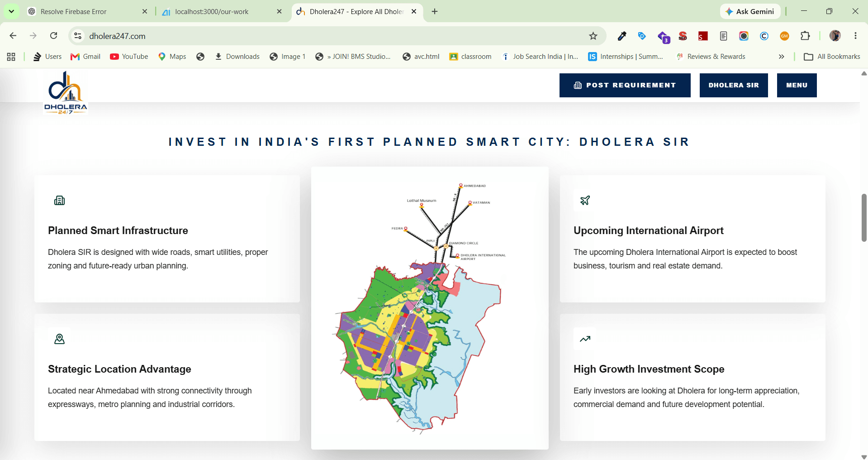Reload the page with the refresh icon
This screenshot has height=460, width=868.
pyautogui.click(x=53, y=36)
